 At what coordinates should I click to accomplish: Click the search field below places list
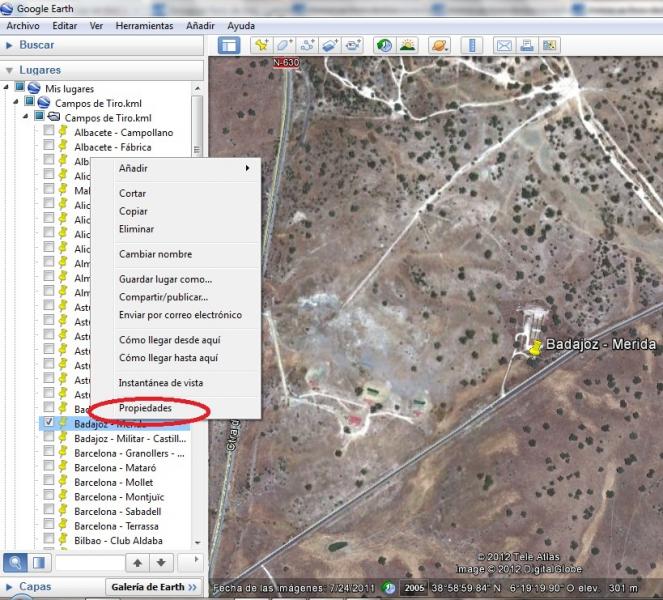(91, 563)
